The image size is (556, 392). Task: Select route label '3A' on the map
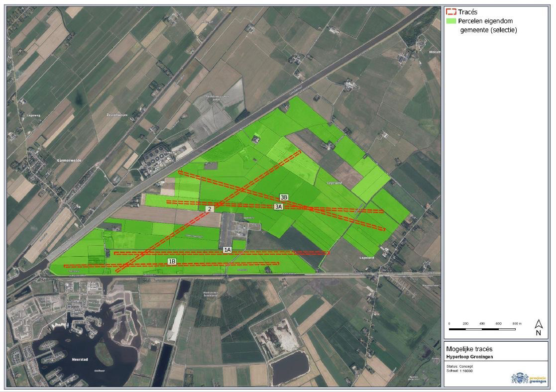(x=278, y=206)
